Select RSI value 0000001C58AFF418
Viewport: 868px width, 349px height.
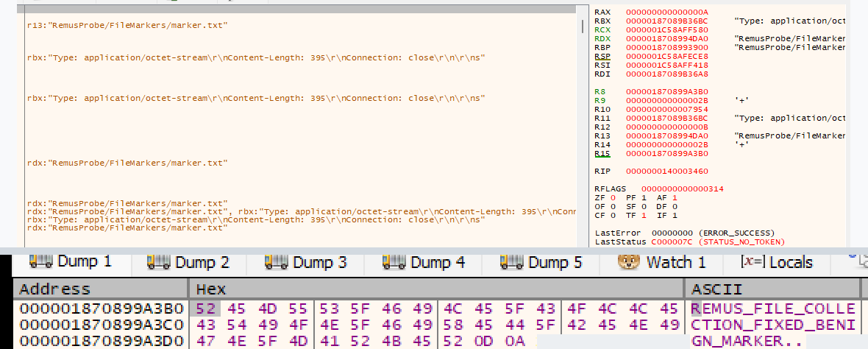(x=667, y=66)
